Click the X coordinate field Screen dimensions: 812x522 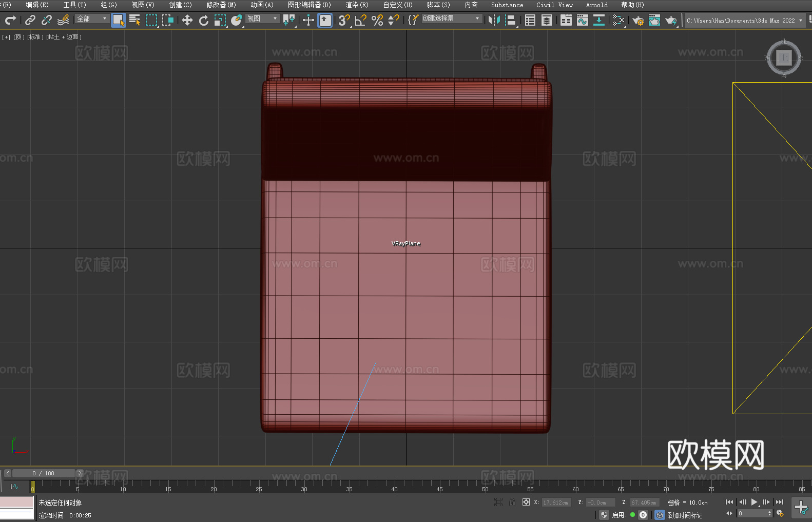(x=556, y=502)
